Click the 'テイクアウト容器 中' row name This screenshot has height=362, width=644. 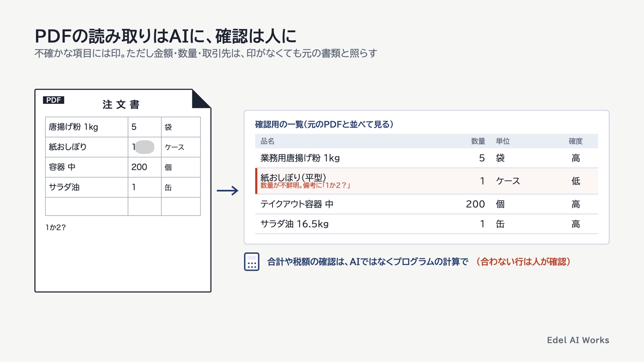point(297,204)
